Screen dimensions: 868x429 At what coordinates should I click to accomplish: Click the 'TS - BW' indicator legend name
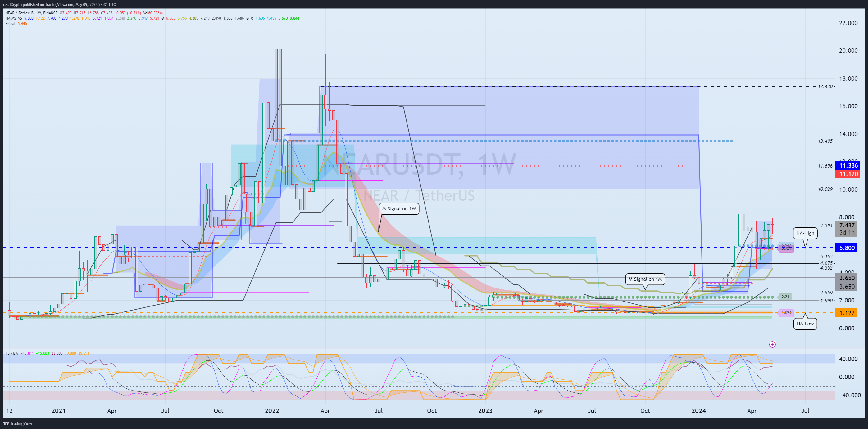pyautogui.click(x=12, y=353)
